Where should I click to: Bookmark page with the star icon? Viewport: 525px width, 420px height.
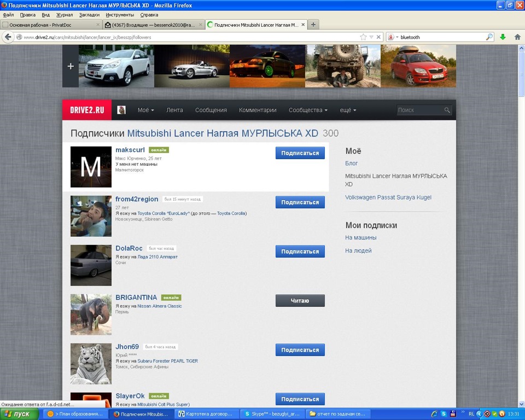363,37
